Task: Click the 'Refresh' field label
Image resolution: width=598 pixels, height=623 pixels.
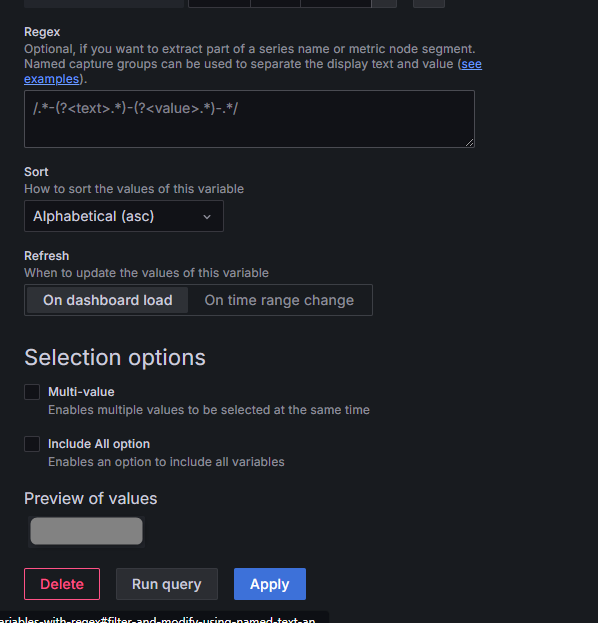Action: (46, 256)
